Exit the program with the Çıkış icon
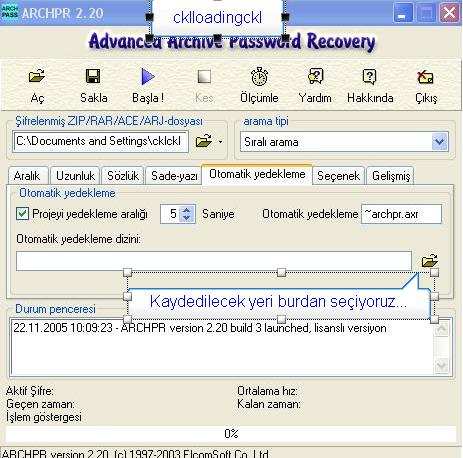463x458 pixels. [425, 77]
